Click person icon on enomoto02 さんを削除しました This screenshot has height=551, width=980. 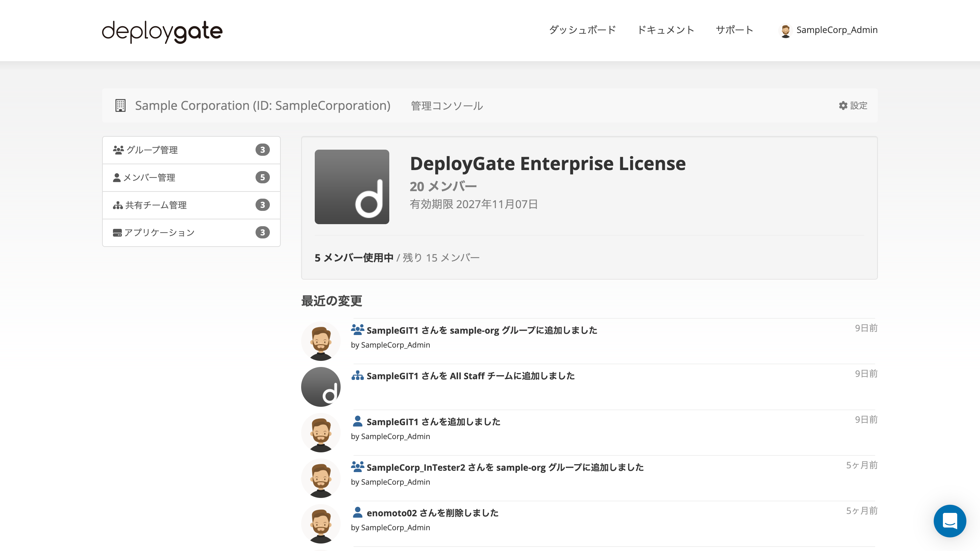(x=357, y=512)
